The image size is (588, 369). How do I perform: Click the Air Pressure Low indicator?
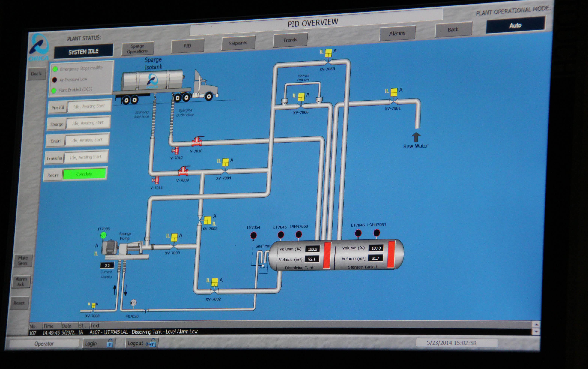click(x=55, y=80)
